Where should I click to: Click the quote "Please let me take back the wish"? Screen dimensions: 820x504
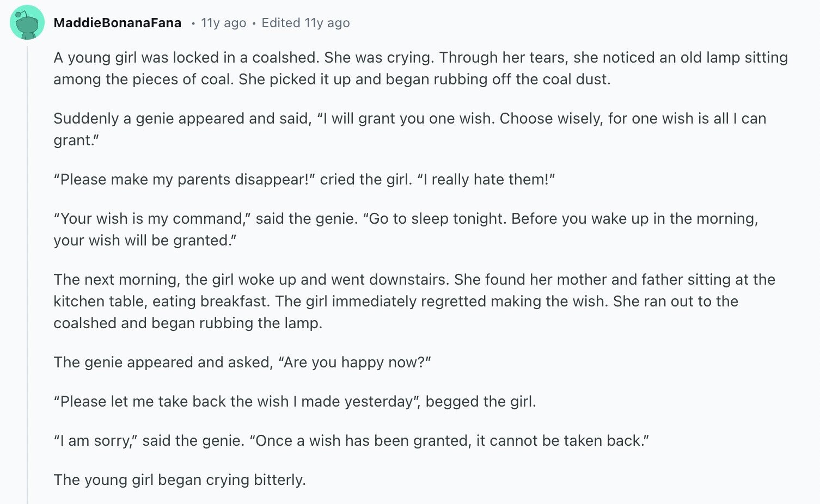[171, 401]
